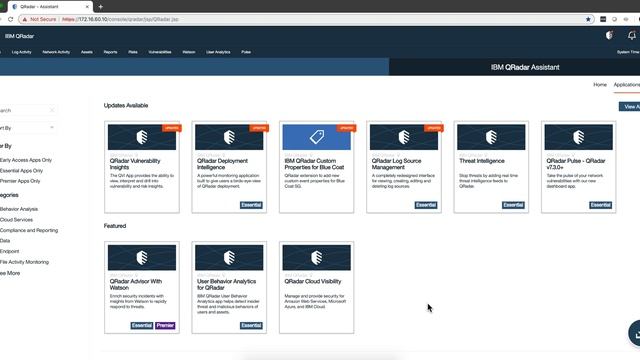Open the Vulnerabilities tab
The height and width of the screenshot is (360, 640).
coord(160,52)
